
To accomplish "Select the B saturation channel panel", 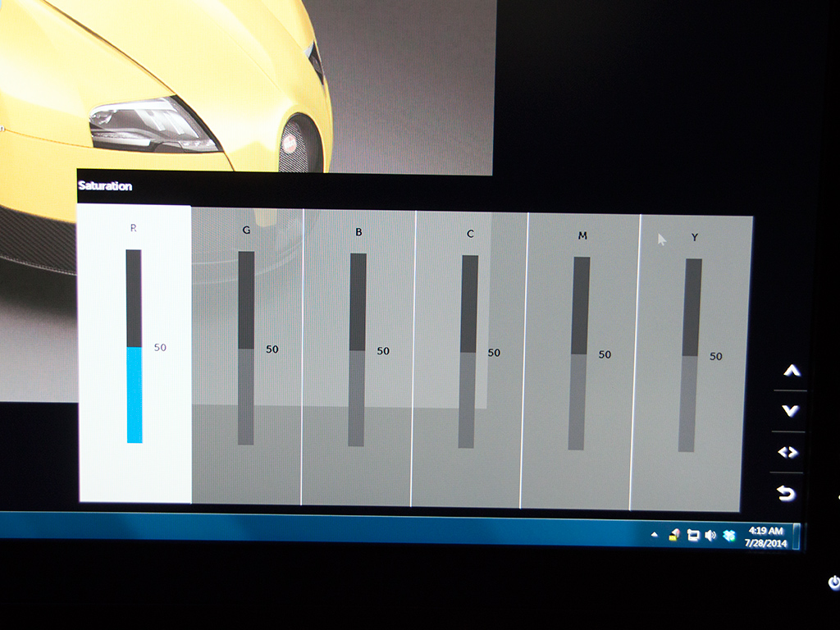I will 358,358.
